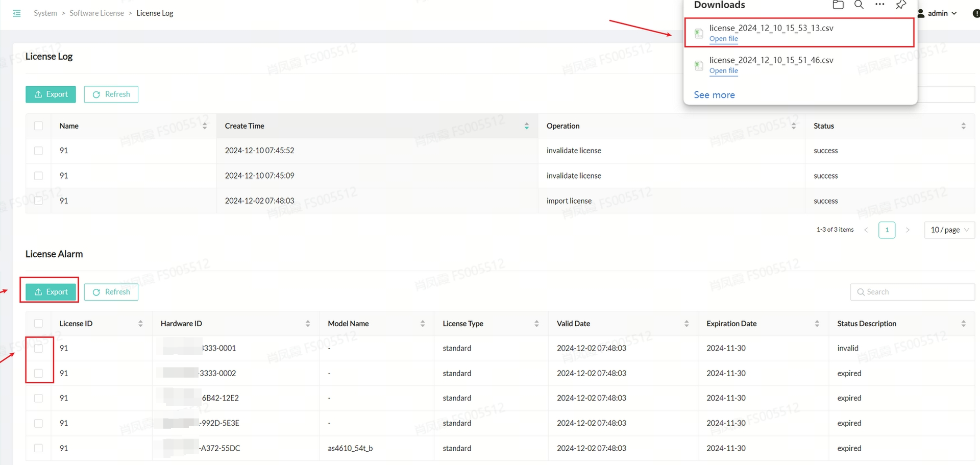Sort License Log by Create Time
The height and width of the screenshot is (465, 980).
526,126
